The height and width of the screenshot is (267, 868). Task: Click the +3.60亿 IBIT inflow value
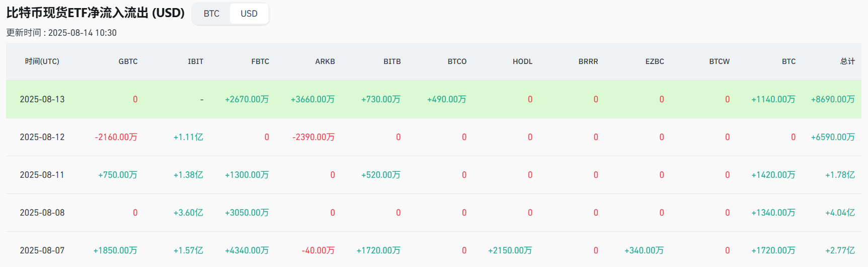188,213
